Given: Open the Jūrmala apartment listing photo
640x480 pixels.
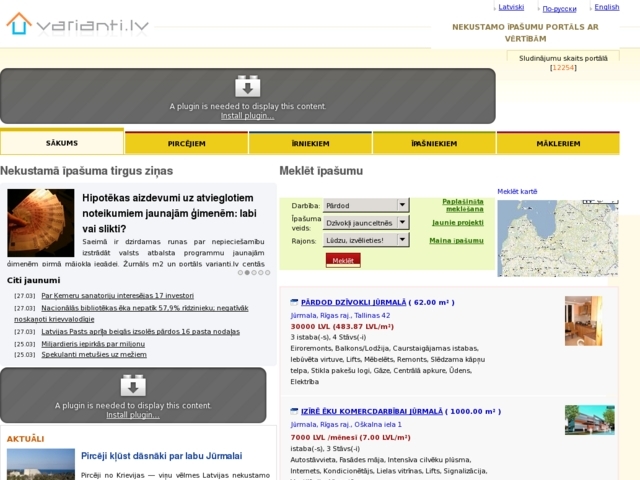Looking at the screenshot, I should [583, 321].
